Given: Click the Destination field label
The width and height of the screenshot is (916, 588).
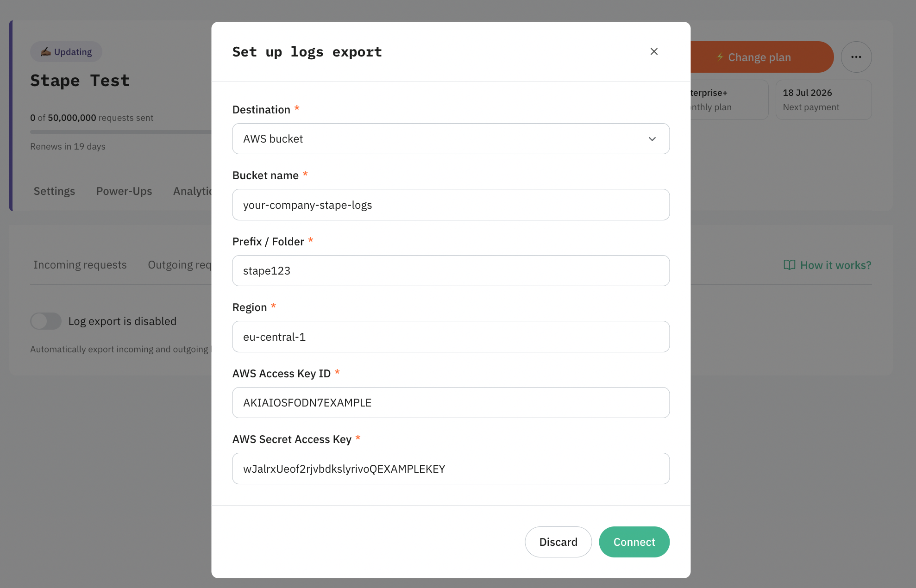Looking at the screenshot, I should coord(261,110).
